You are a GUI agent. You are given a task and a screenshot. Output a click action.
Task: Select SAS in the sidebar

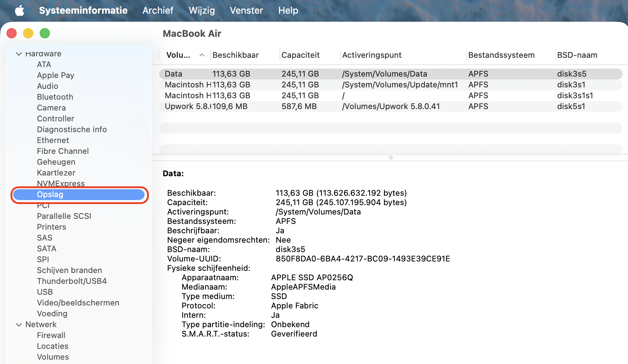pos(44,238)
